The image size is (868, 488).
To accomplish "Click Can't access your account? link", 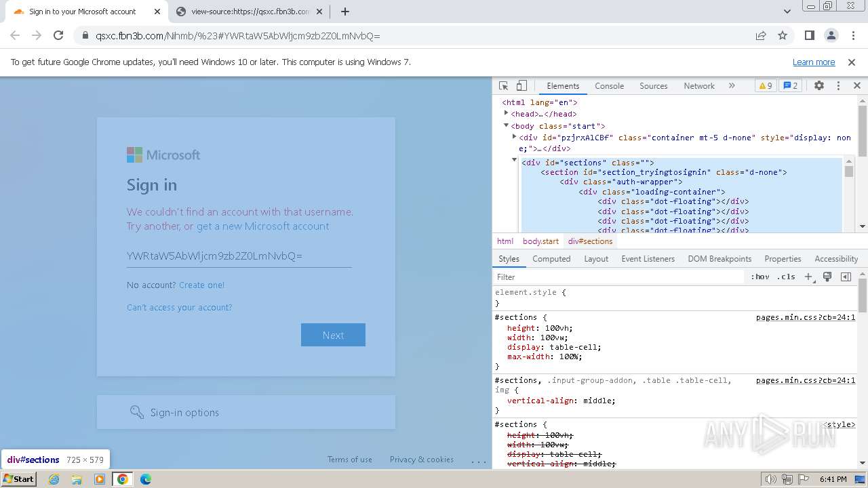I will [179, 308].
